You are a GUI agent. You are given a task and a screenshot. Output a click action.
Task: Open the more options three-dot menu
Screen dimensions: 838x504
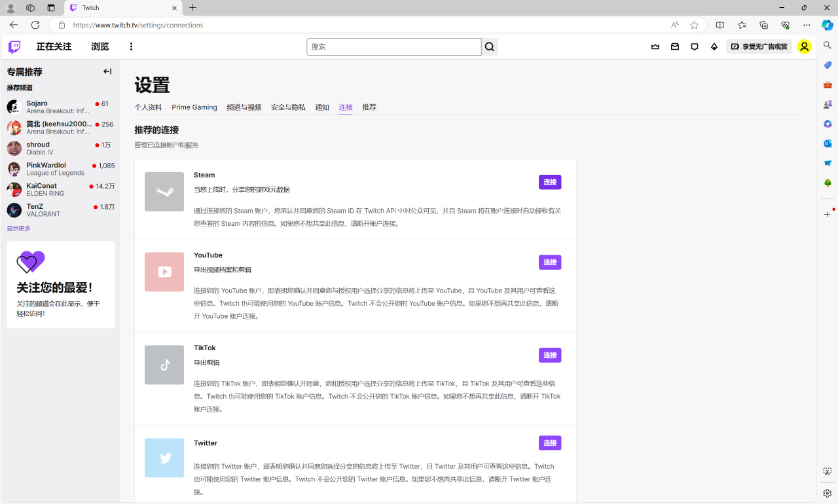coord(131,46)
